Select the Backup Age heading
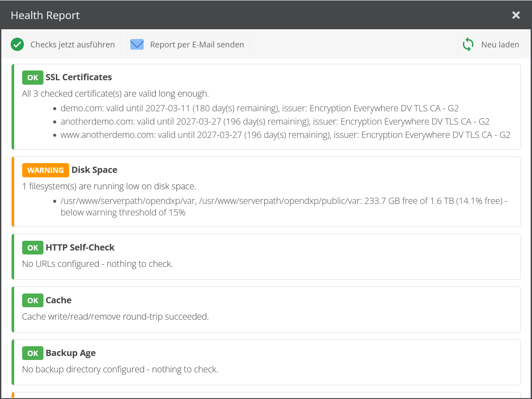The height and width of the screenshot is (399, 532). point(70,353)
